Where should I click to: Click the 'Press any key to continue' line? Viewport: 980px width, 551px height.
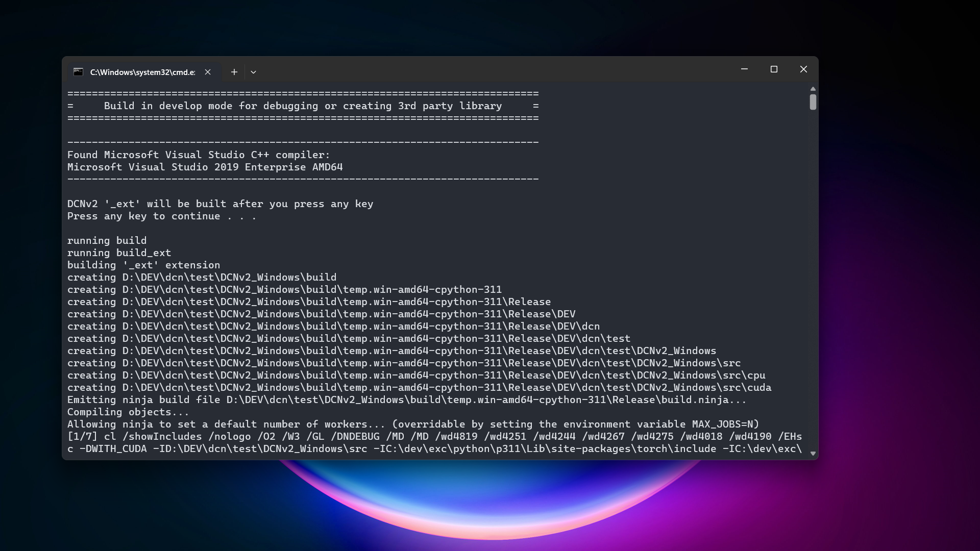pos(161,216)
